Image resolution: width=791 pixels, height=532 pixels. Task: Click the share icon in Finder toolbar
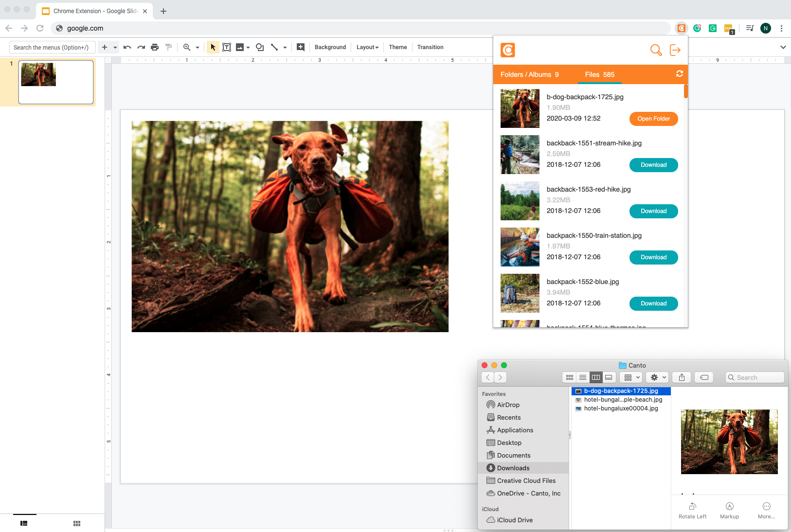(682, 377)
